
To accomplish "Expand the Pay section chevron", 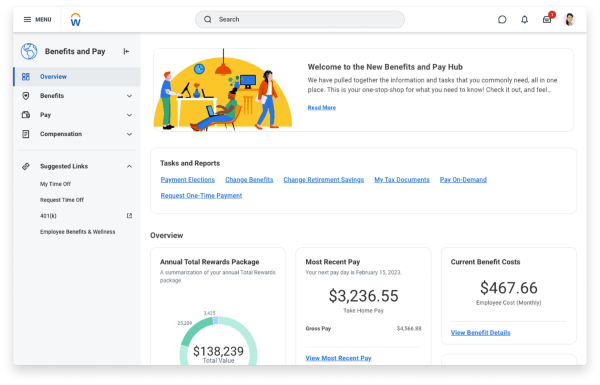I will pyautogui.click(x=129, y=115).
